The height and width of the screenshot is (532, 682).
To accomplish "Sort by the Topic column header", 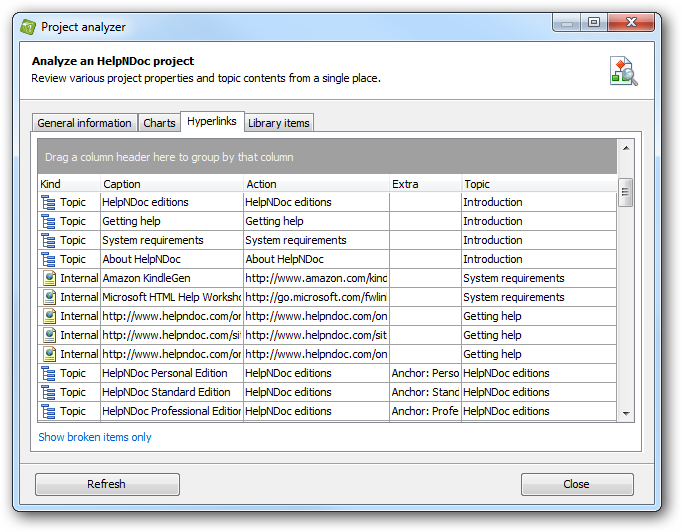I will coord(539,184).
